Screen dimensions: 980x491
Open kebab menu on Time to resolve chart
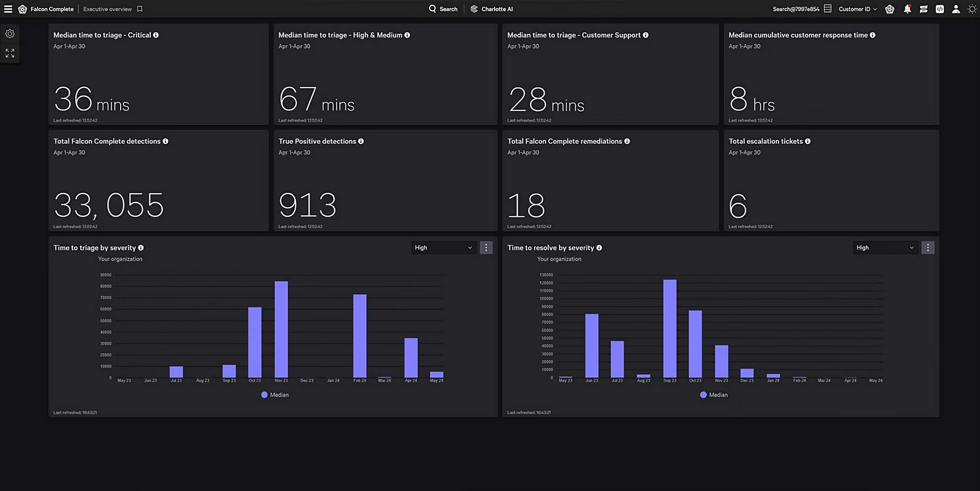[x=927, y=247]
